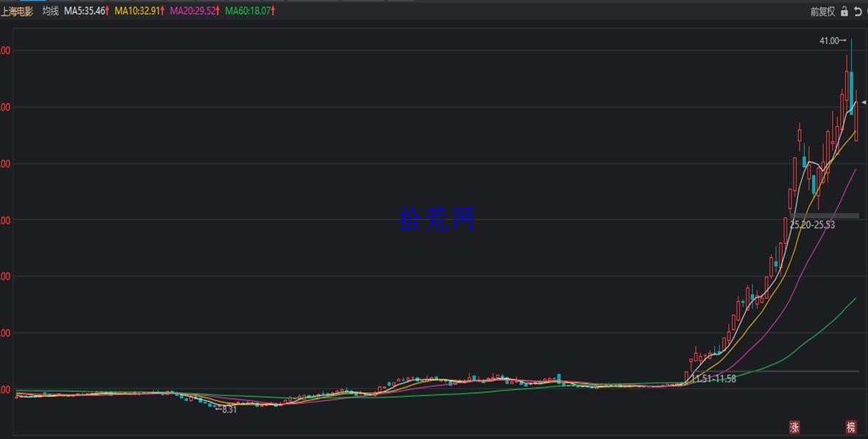Select the MA5:35.46 moving average label
The height and width of the screenshot is (439, 868).
86,10
